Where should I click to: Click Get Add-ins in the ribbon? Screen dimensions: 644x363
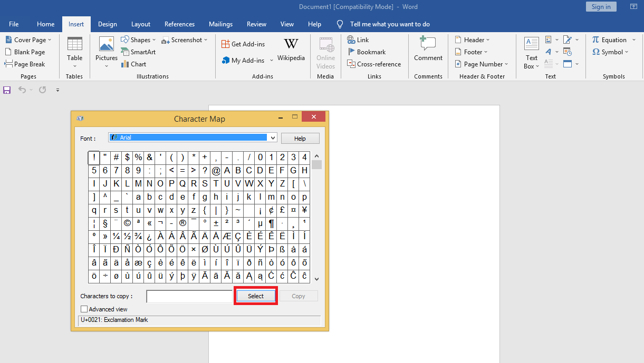point(243,44)
